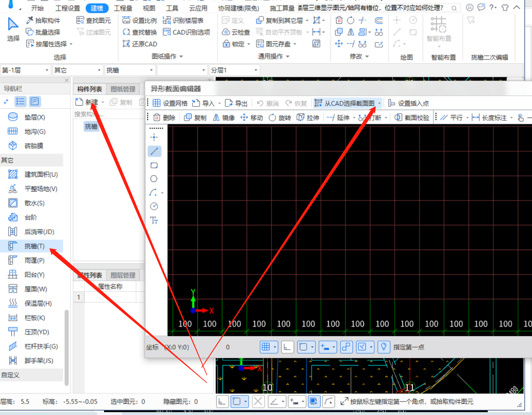Click 删除 delete in section editor

(x=164, y=117)
